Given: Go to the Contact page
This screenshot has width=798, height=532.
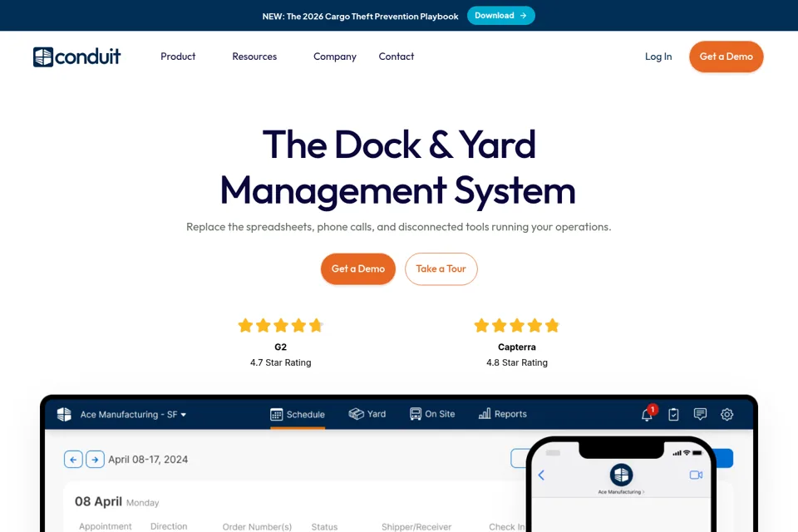Looking at the screenshot, I should 397,57.
